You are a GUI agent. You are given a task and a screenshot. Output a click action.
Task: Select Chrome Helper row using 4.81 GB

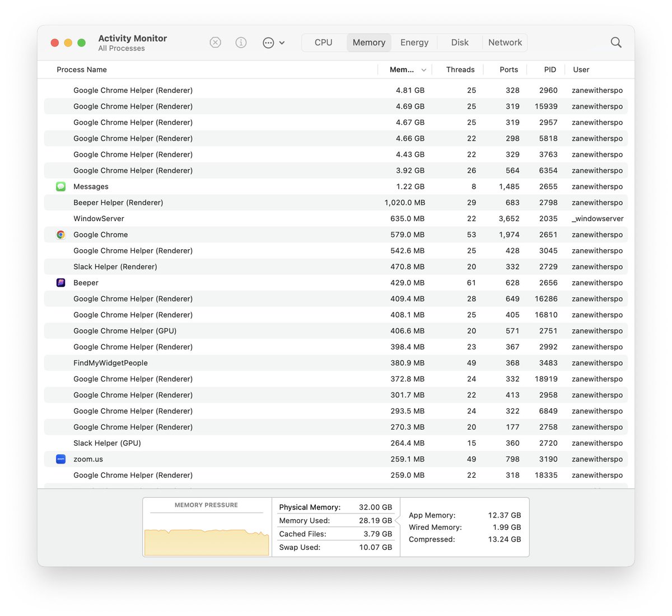click(336, 90)
